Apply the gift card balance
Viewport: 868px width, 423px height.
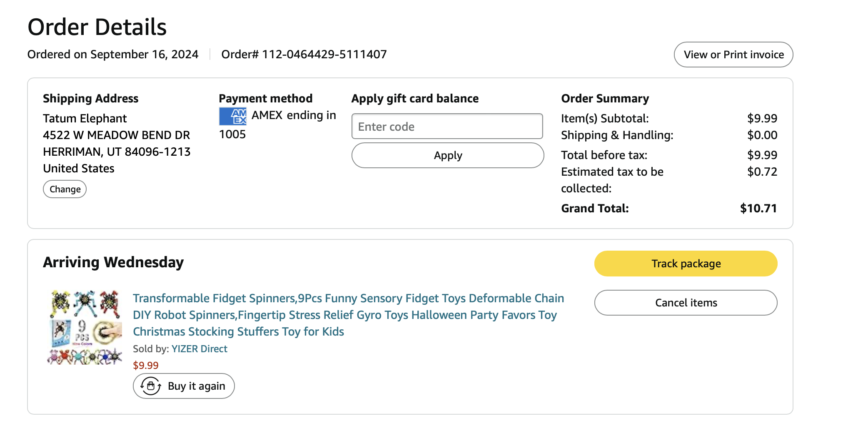pyautogui.click(x=448, y=155)
